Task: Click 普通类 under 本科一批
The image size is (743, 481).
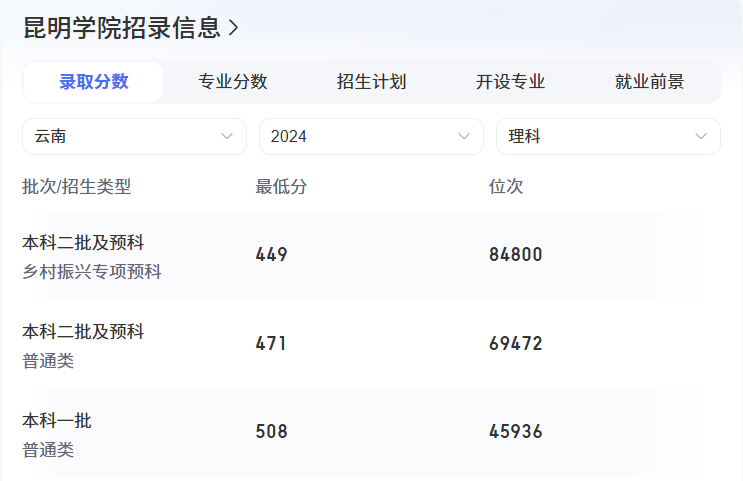Action: click(48, 450)
